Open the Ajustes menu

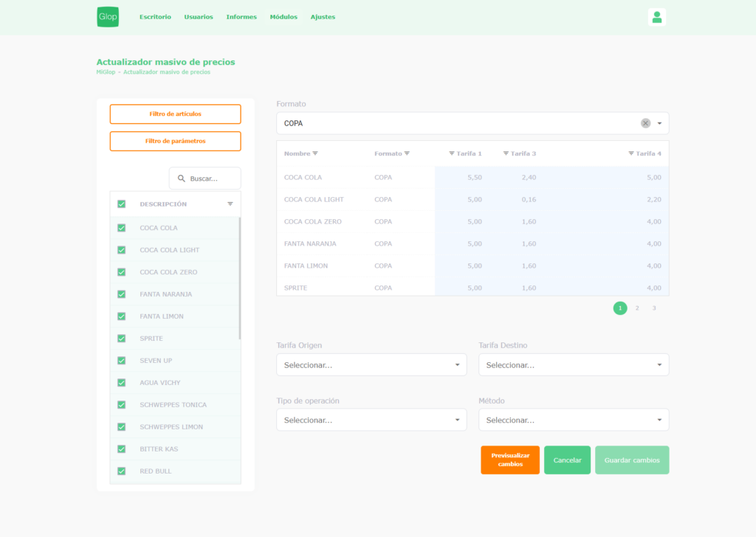click(x=323, y=17)
